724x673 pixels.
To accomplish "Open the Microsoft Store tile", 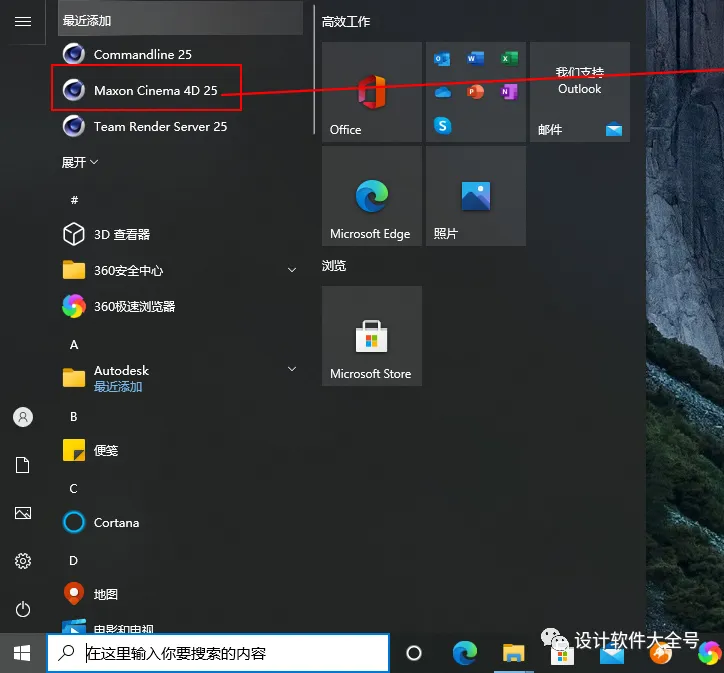I will [372, 336].
